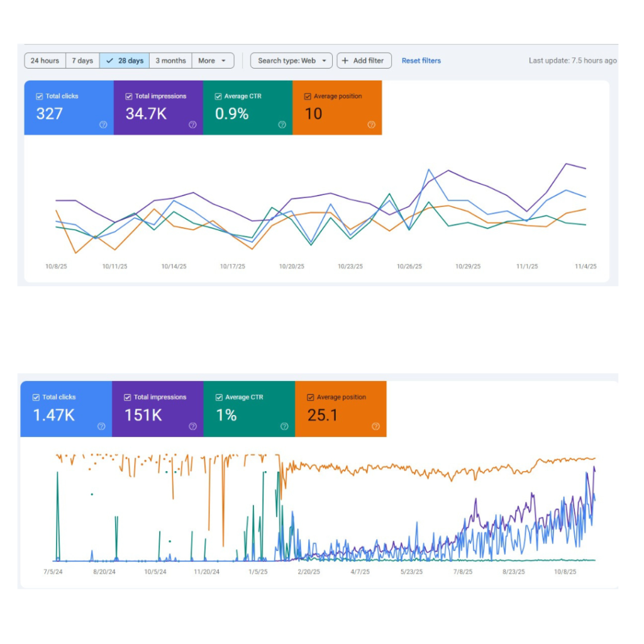Toggle Average position checkbox on the 25.1 card

311,397
